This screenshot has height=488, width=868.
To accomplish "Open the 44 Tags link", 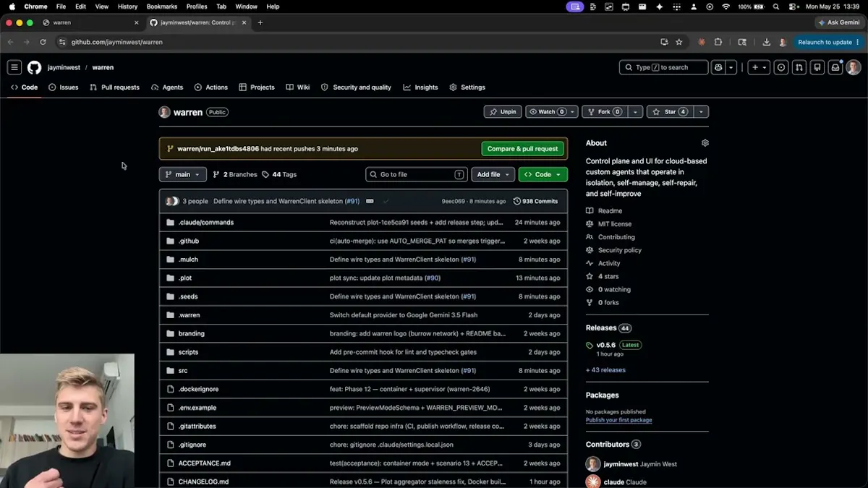I will [279, 174].
